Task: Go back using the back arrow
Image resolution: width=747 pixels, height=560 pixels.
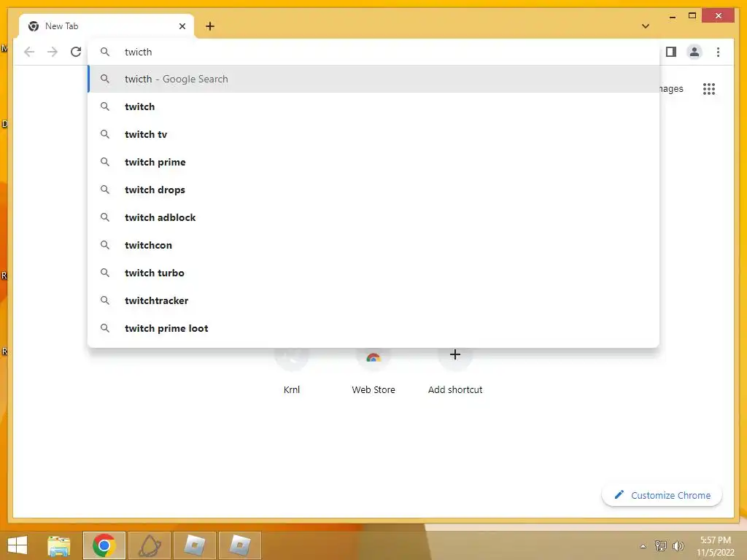Action: (29, 52)
